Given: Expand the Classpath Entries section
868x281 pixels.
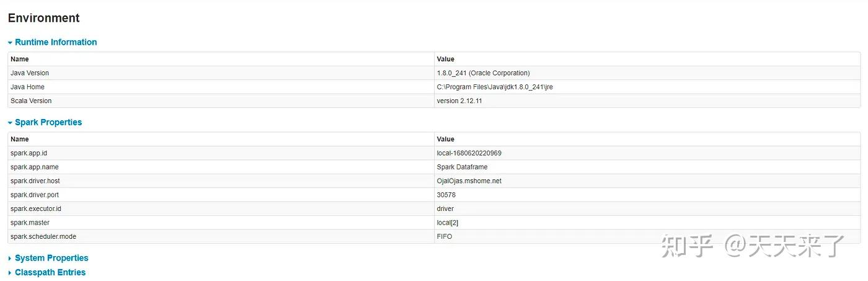Looking at the screenshot, I should click(50, 272).
